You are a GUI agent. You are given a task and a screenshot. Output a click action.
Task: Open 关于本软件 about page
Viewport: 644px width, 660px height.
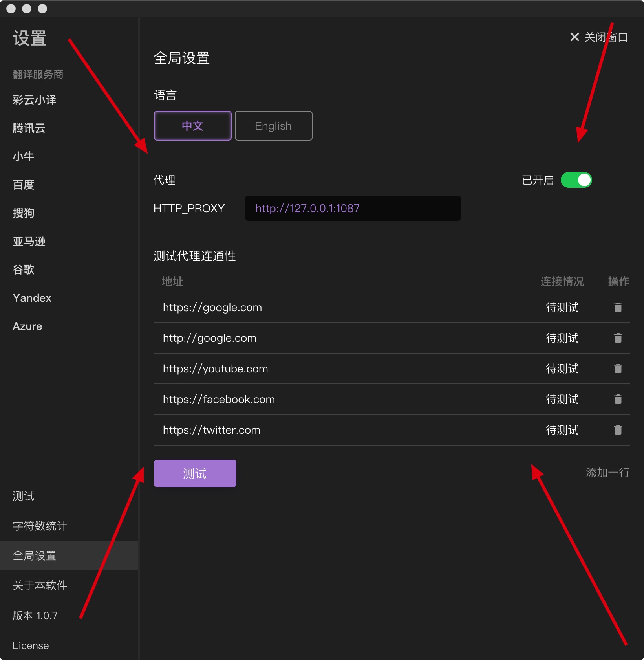point(40,585)
